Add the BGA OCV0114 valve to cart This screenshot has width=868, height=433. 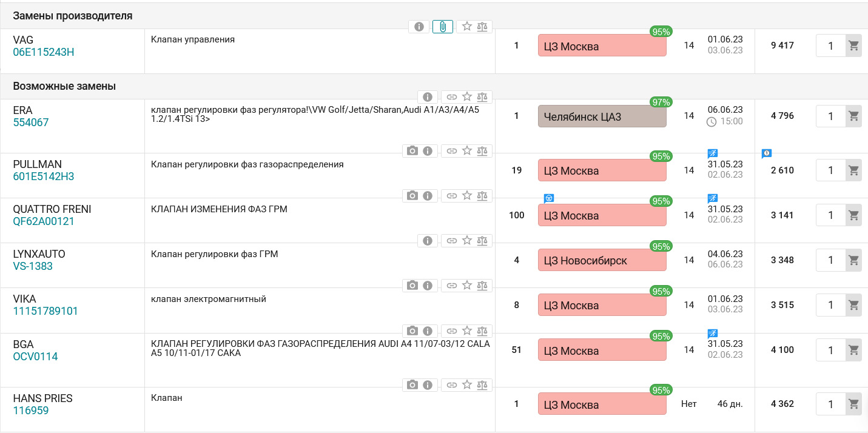point(853,351)
